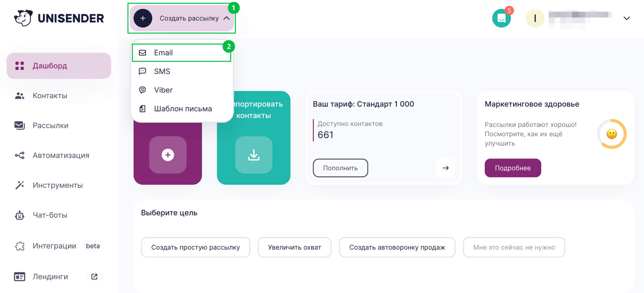Open the Инструменты tools icon
644x293 pixels.
(x=20, y=185)
